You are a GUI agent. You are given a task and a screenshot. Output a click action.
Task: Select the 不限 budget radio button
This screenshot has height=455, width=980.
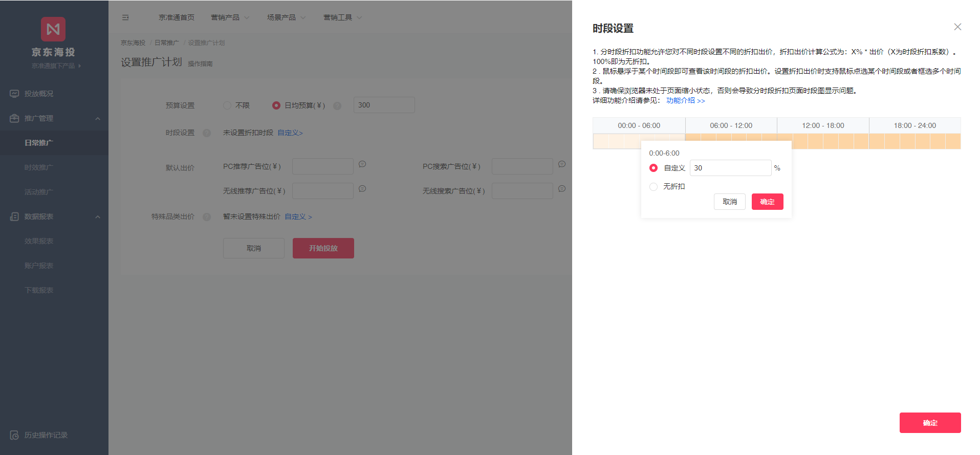[227, 105]
